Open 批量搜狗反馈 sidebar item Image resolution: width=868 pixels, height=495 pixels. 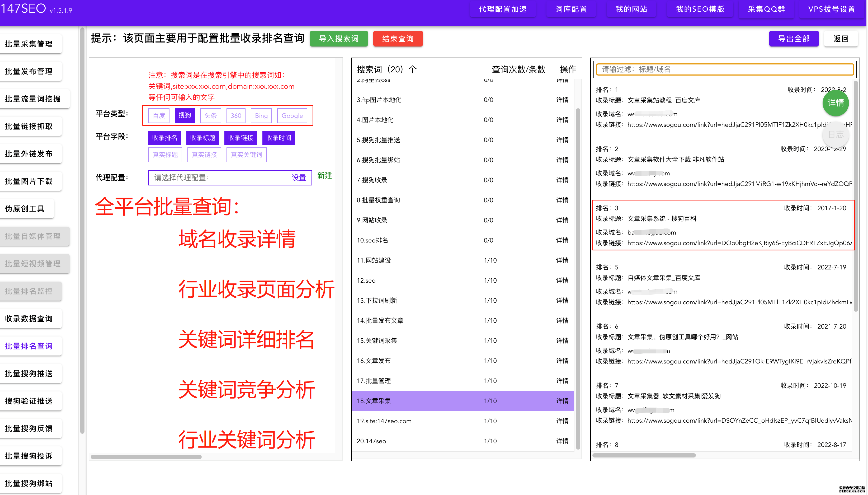tap(31, 428)
